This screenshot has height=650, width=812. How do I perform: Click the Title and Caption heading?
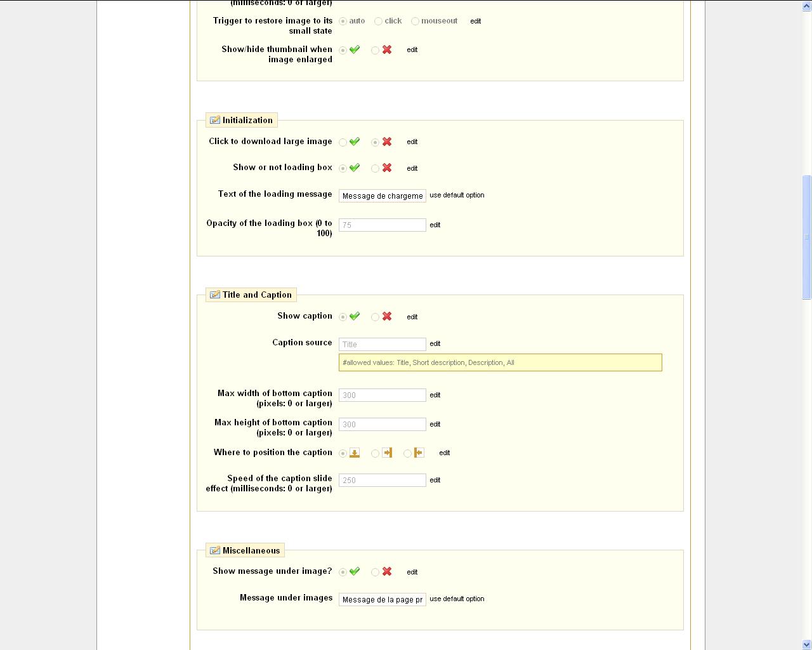tap(257, 295)
